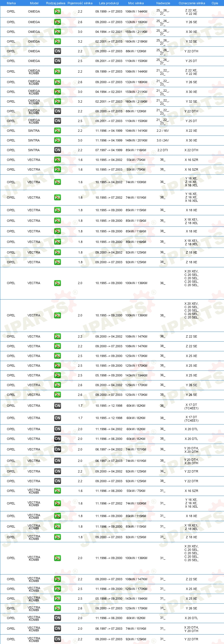Viewport: 224px width, 644px height.
Task: Click diesel ON icon in non-Kombi Omega 2.2 88kW row
Action: [x=58, y=51]
